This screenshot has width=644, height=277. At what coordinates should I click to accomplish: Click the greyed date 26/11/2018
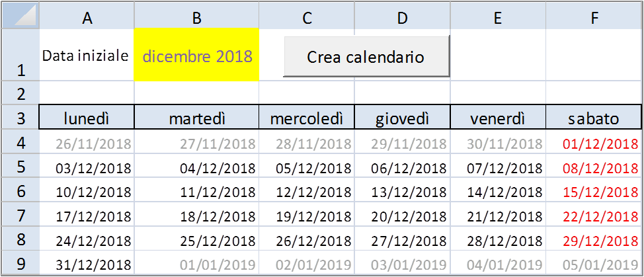(x=87, y=143)
